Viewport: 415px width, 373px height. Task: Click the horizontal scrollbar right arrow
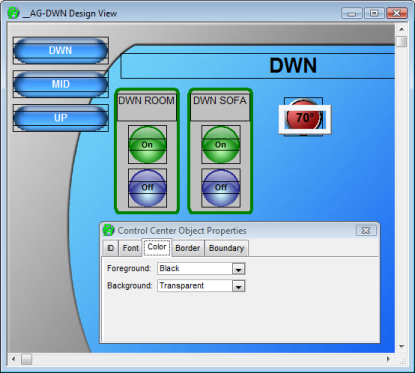coord(388,359)
